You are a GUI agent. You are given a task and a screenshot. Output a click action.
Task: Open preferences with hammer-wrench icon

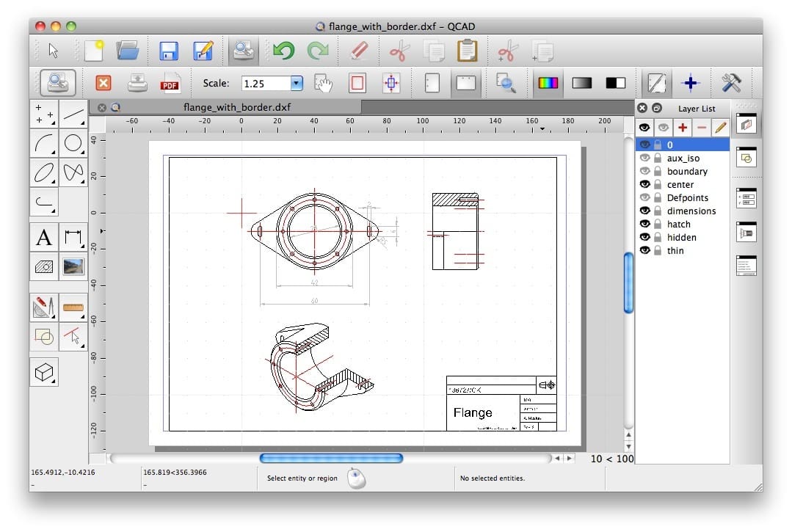[730, 83]
